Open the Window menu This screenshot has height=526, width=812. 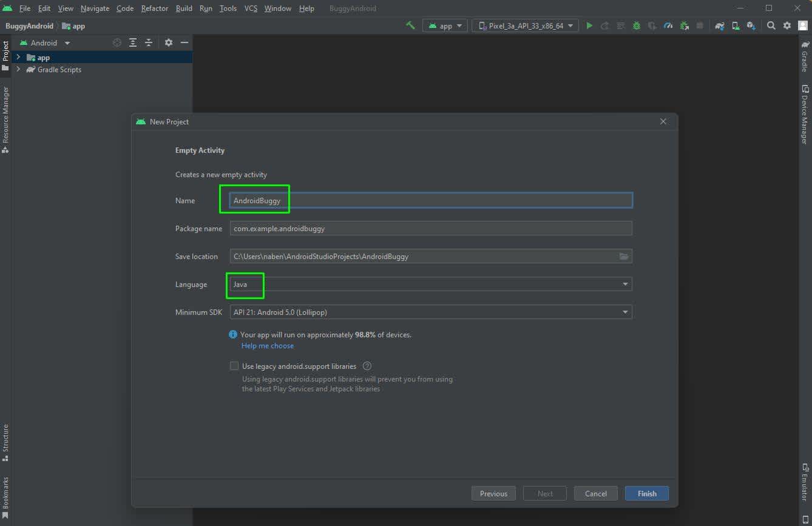point(278,8)
